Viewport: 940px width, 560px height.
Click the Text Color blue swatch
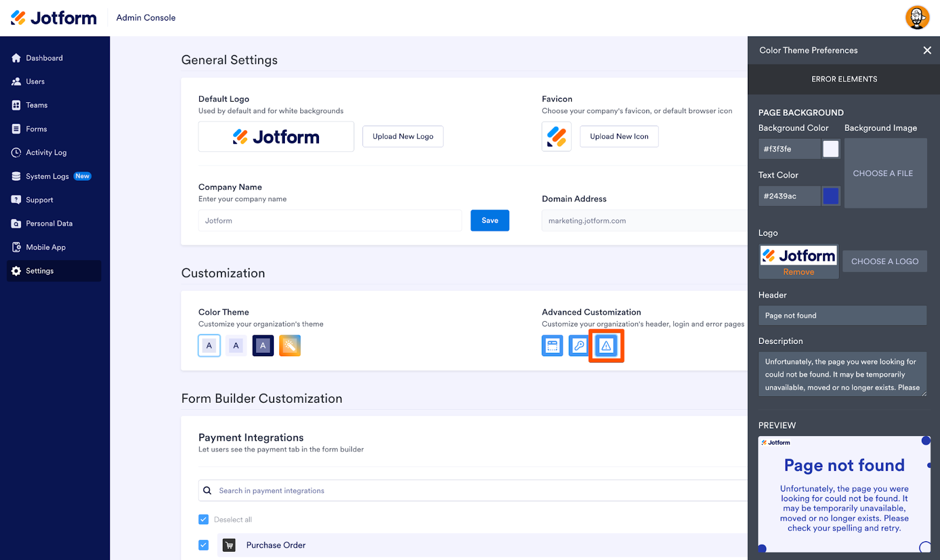831,196
